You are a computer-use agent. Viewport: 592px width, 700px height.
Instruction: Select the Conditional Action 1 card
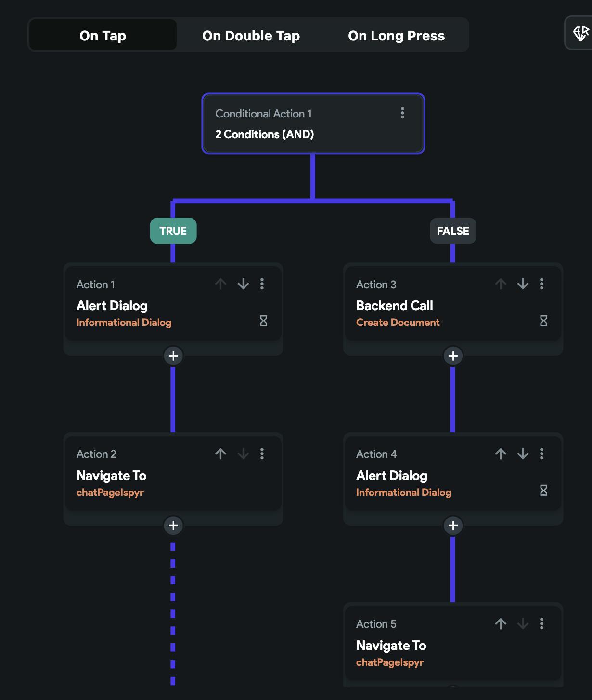click(x=313, y=124)
